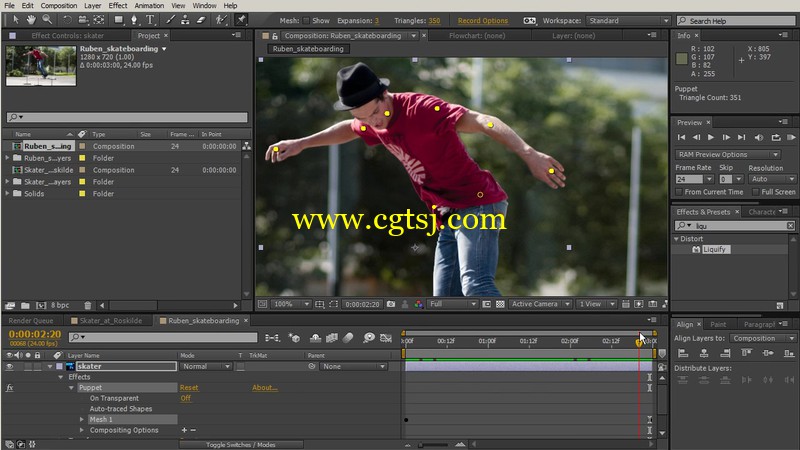The width and height of the screenshot is (800, 450).
Task: Open the composition mini-flowchart icon
Action: click(272, 338)
